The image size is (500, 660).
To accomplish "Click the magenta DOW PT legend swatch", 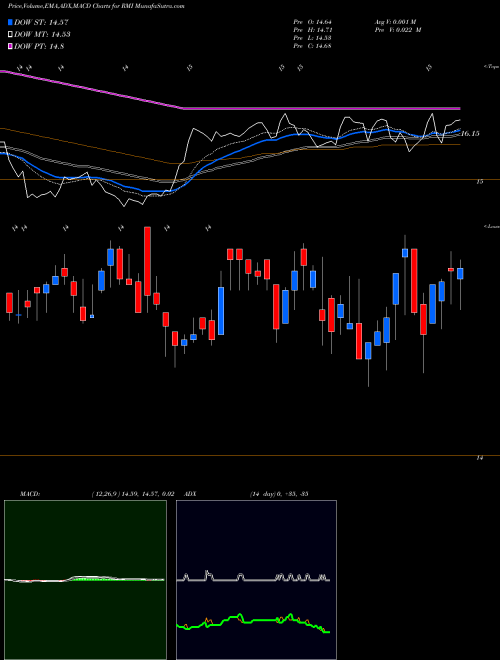I will coord(11,46).
